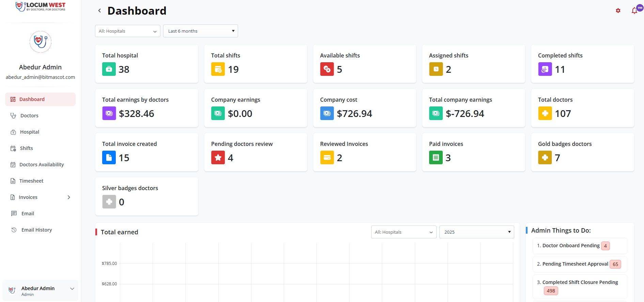
Task: Click the Completed shifts purple icon
Action: pyautogui.click(x=545, y=69)
